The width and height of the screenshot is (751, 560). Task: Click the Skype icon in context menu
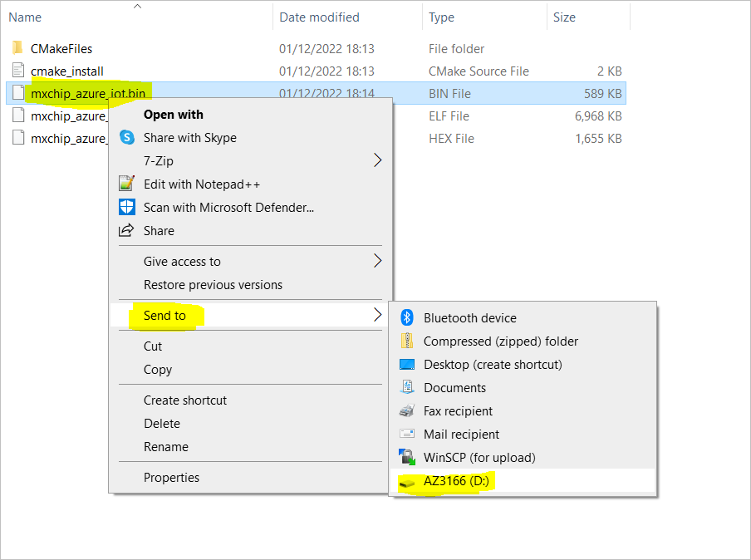pos(127,137)
